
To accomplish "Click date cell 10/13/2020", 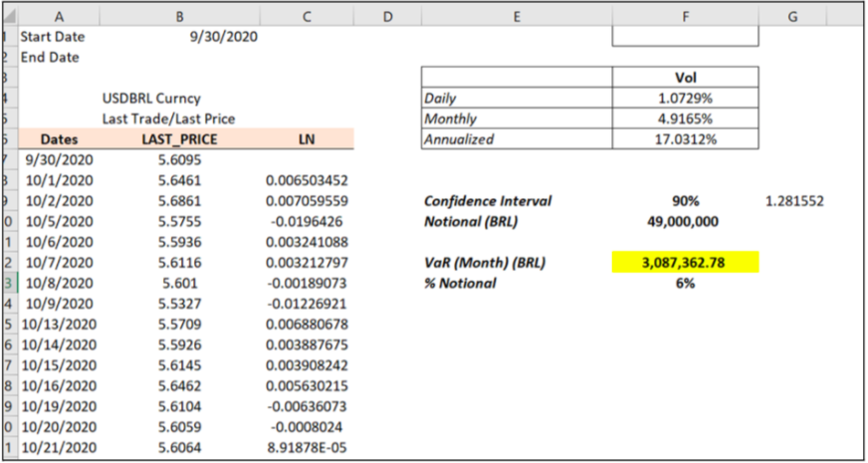I will click(60, 324).
